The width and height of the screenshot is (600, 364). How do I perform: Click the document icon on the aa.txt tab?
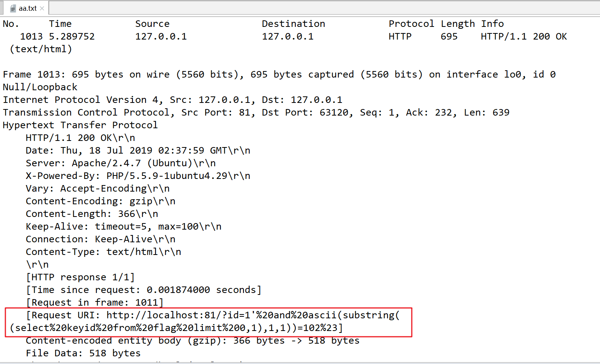pyautogui.click(x=14, y=7)
